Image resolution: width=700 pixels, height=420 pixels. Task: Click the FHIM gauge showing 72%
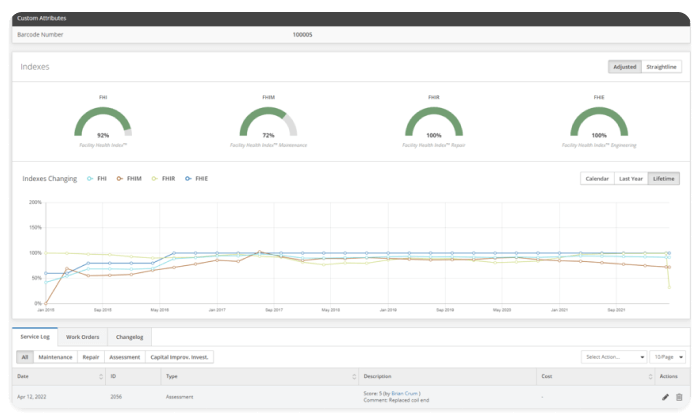pos(268,123)
